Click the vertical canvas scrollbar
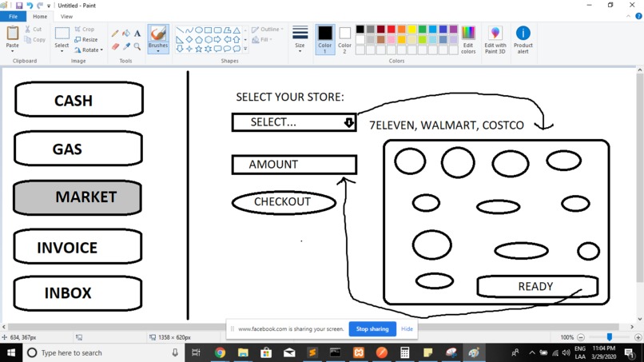This screenshot has width=644, height=362. [639, 179]
